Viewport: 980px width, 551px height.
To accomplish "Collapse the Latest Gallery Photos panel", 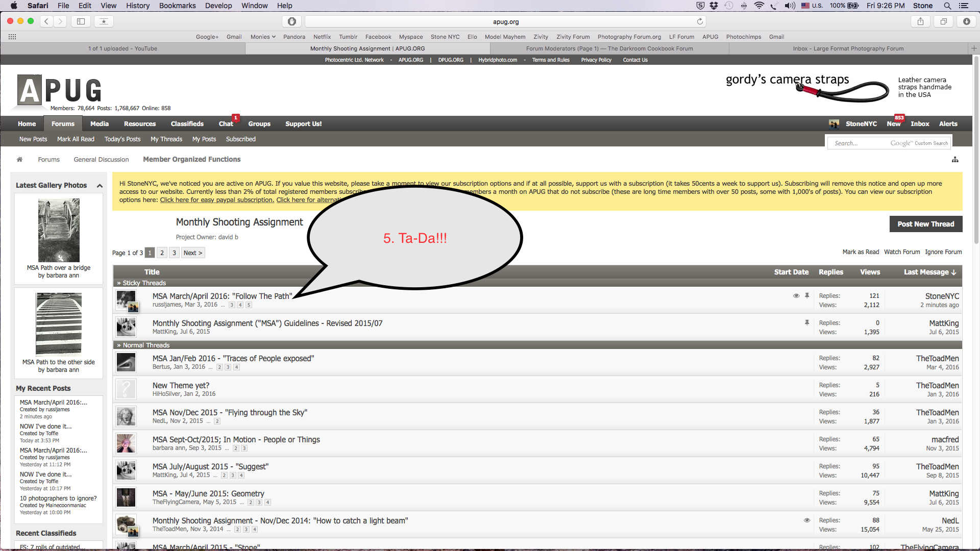I will click(100, 186).
